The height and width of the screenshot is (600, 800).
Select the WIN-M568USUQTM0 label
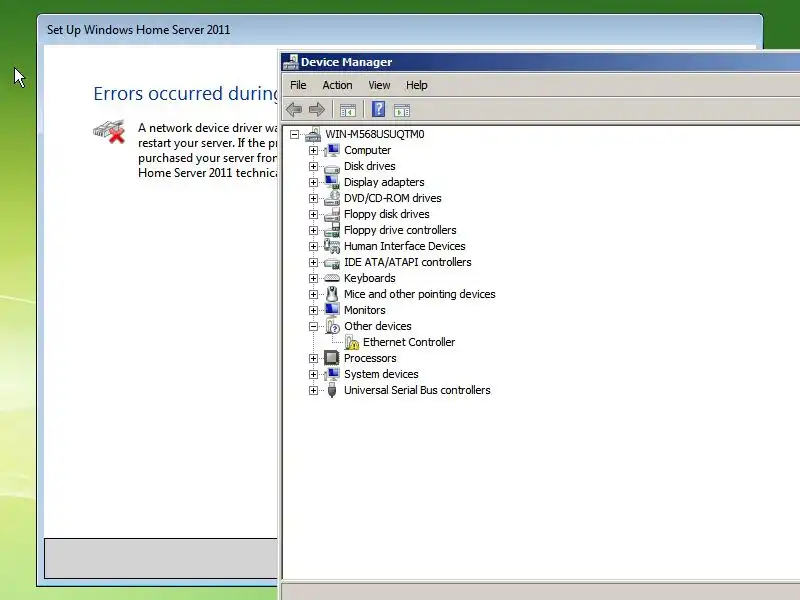click(x=374, y=134)
